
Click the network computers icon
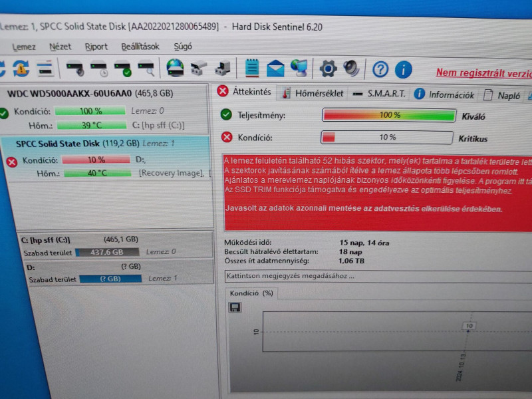223,68
